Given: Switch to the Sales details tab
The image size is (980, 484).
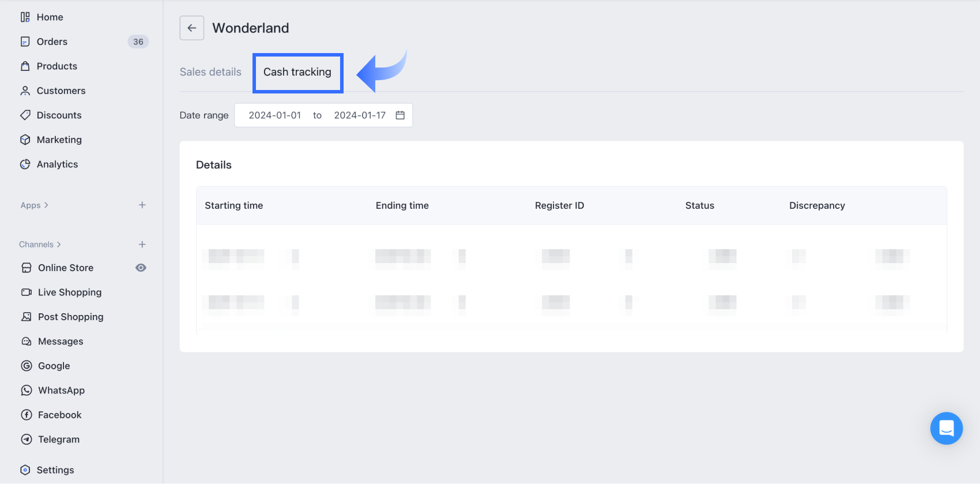Looking at the screenshot, I should click(210, 72).
